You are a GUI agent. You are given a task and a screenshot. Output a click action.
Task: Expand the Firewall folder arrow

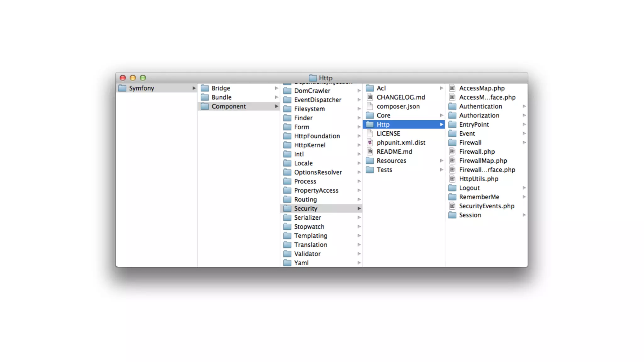click(x=524, y=143)
